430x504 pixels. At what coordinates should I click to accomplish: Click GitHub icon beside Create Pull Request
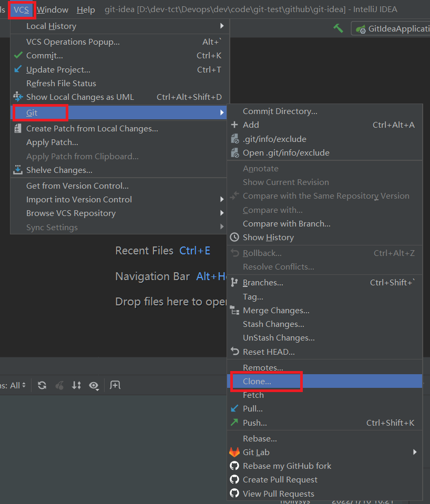pos(234,480)
